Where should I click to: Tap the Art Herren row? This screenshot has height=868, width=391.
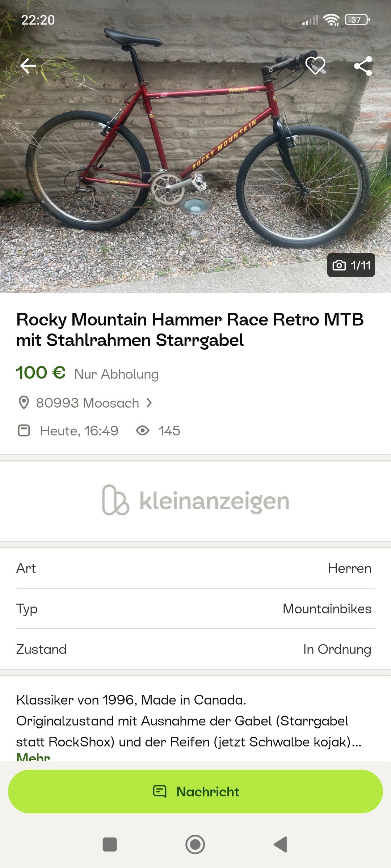click(x=195, y=569)
